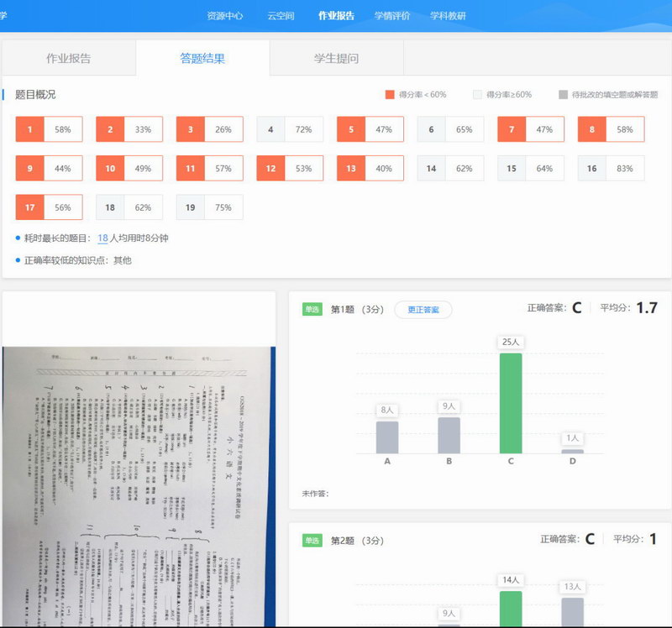Screen dimensions: 672x628
Task: Open the scanned exam paper thumbnail
Action: pos(138,487)
